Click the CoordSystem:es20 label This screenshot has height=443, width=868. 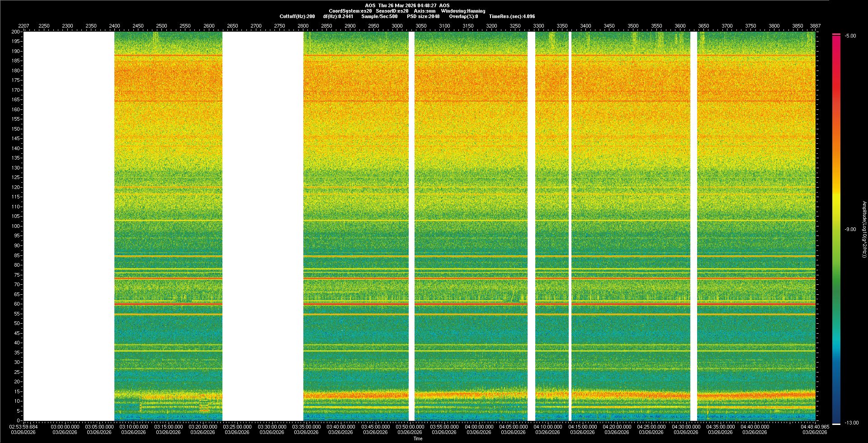click(x=350, y=11)
